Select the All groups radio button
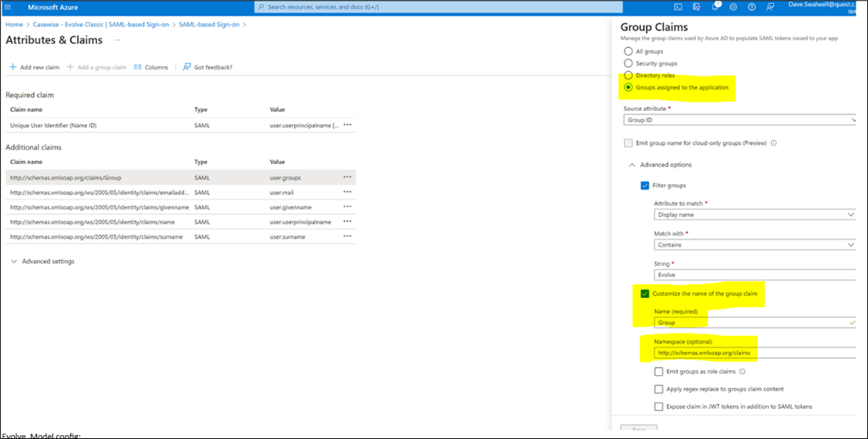The height and width of the screenshot is (439, 868). tap(628, 52)
